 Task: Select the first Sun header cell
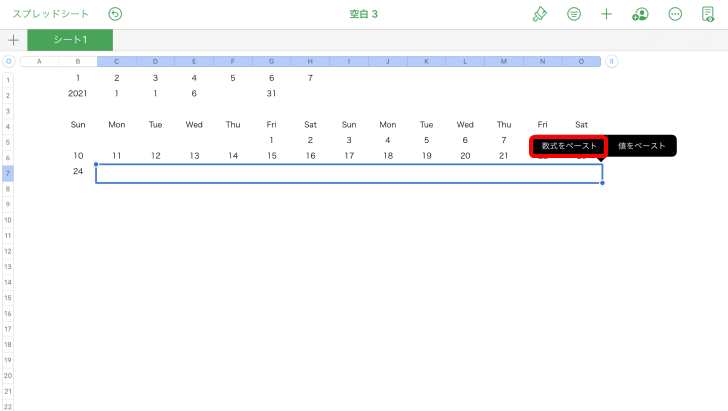(x=78, y=124)
